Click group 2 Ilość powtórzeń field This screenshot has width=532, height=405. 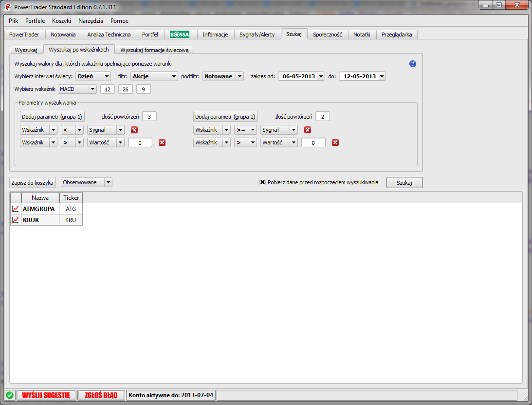click(323, 117)
